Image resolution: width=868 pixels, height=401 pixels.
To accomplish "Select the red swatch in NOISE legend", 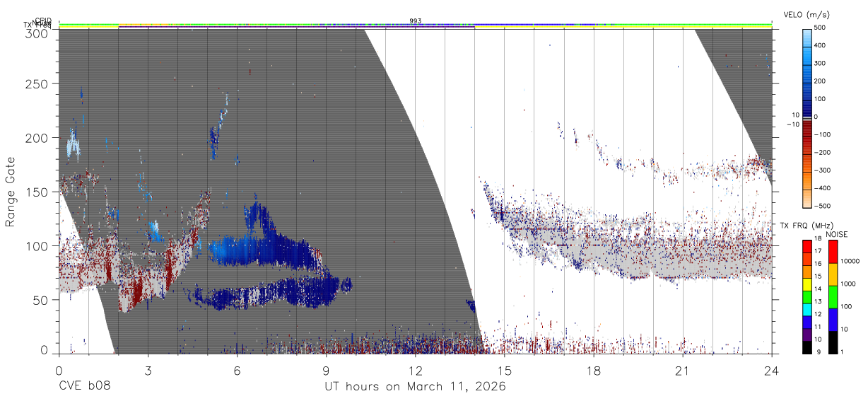I will [833, 252].
